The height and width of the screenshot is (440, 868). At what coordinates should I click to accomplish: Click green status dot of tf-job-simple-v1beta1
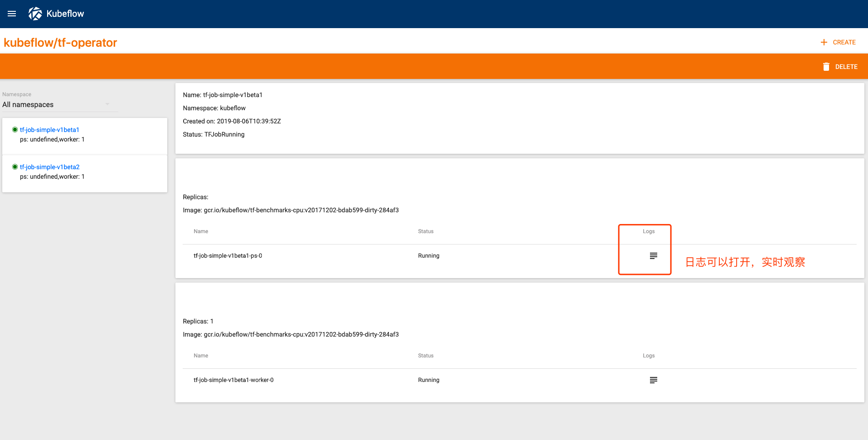coord(15,130)
